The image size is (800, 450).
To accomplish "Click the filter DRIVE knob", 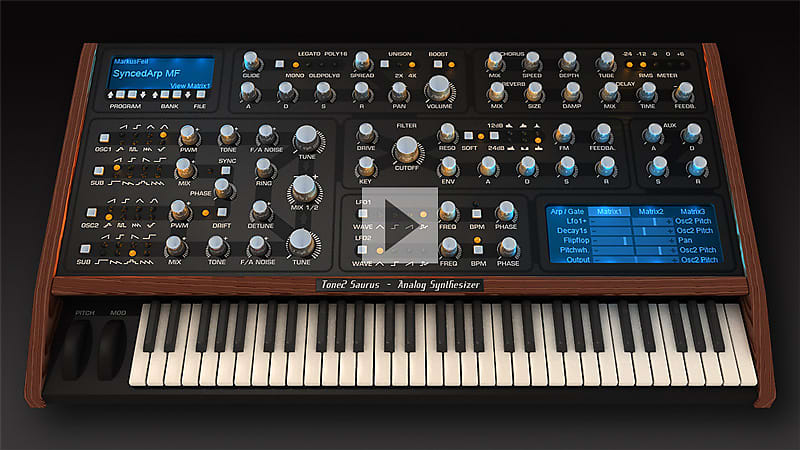I will 366,134.
